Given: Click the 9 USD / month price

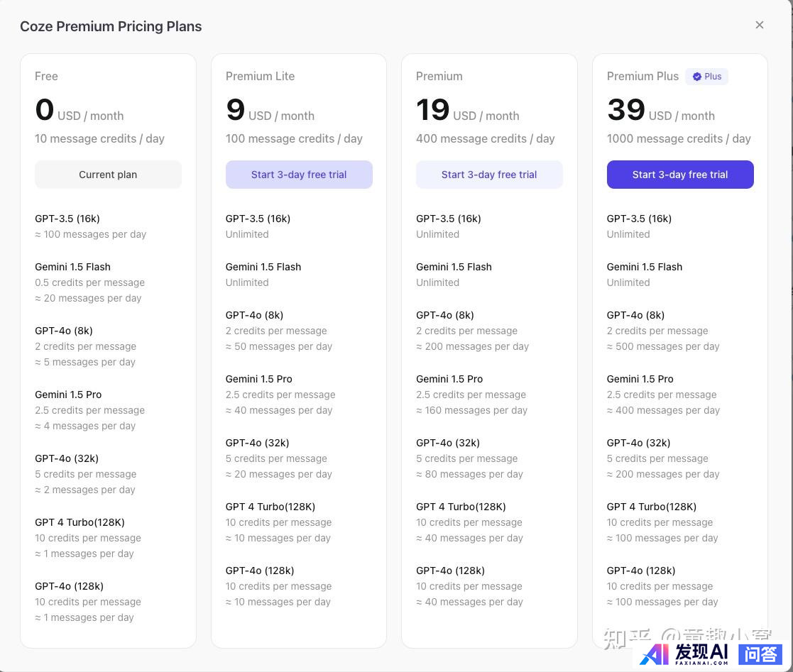Looking at the screenshot, I should 270,110.
